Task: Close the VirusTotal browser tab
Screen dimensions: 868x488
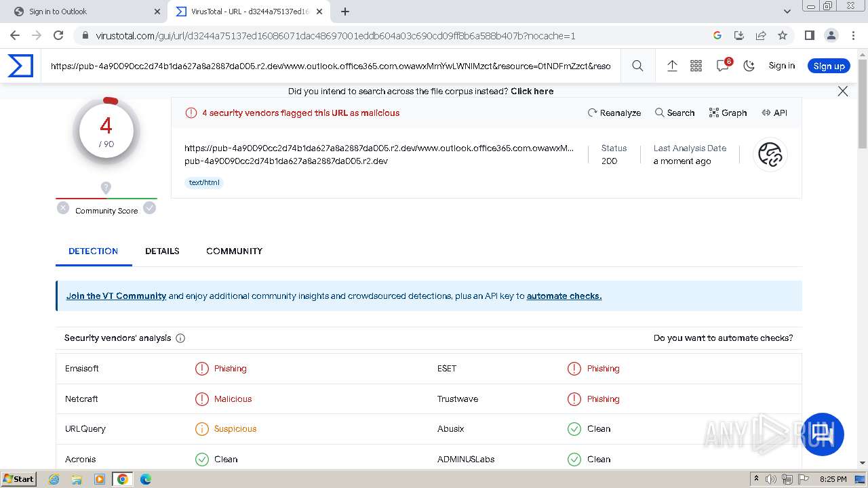Action: (x=319, y=12)
